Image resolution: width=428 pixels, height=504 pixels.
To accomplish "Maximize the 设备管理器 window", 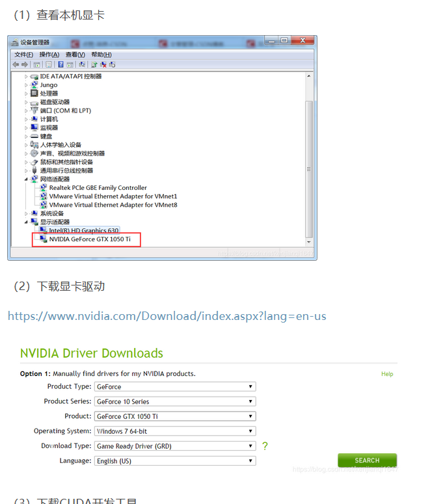I will 284,40.
